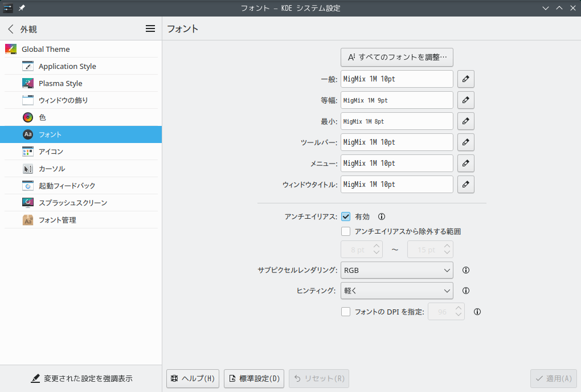Click the ウィンドウタイトル font field
Screen dimensions: 581x392
(397, 185)
